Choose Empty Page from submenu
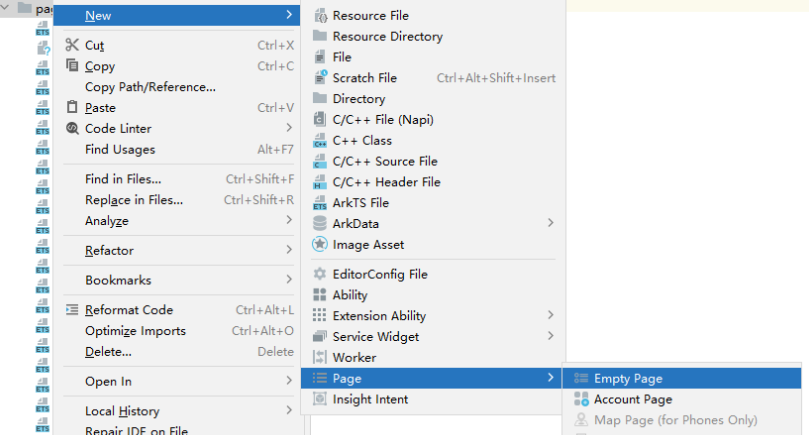Viewport: 809px width, 435px height. click(628, 379)
